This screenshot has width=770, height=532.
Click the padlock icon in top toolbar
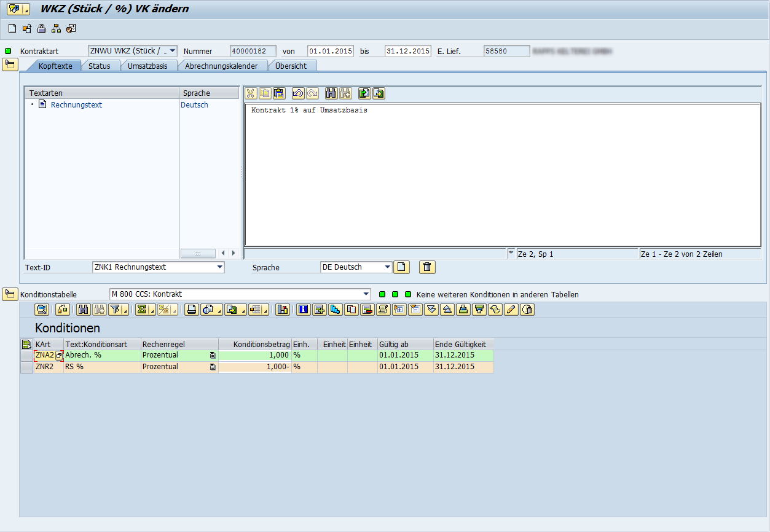pyautogui.click(x=42, y=28)
